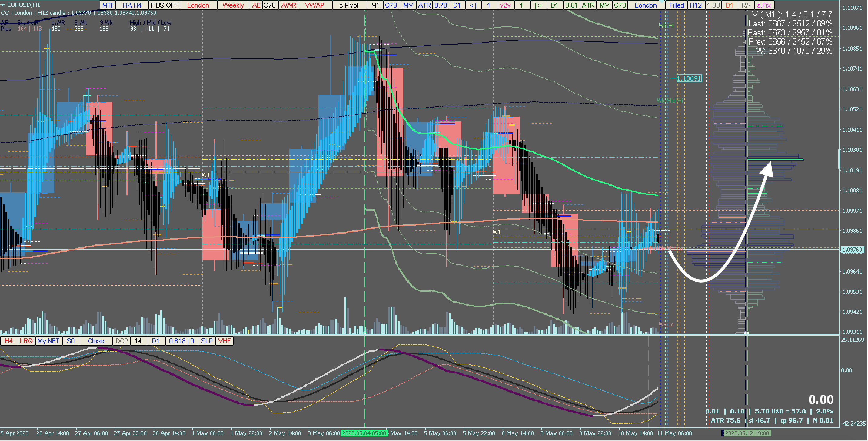Image resolution: width=868 pixels, height=441 pixels.
Task: Click the M1 timeframe button
Action: (375, 5)
